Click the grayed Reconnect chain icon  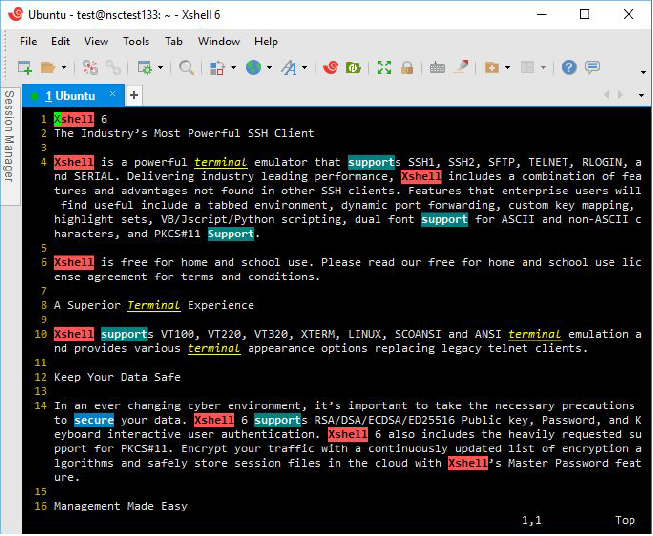[113, 67]
